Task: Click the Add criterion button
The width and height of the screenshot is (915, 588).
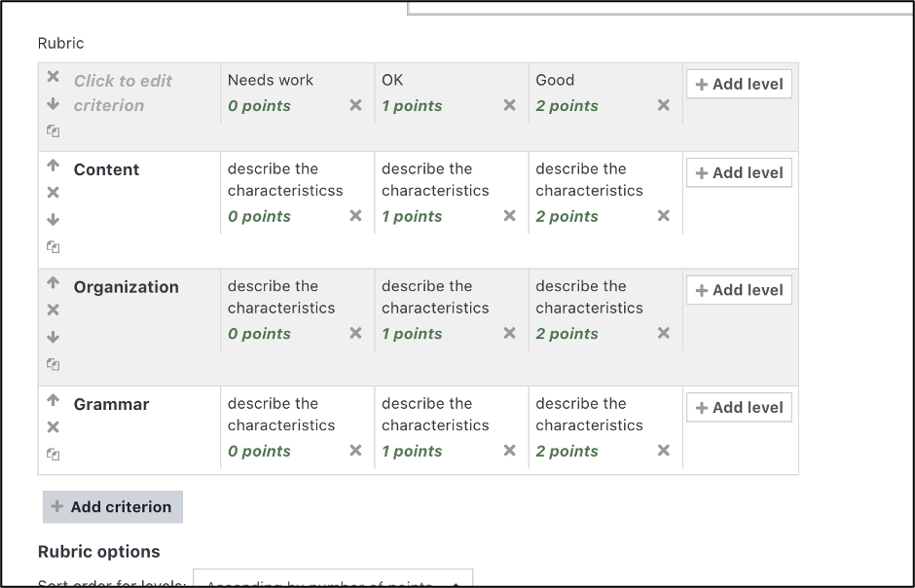Action: 111,506
